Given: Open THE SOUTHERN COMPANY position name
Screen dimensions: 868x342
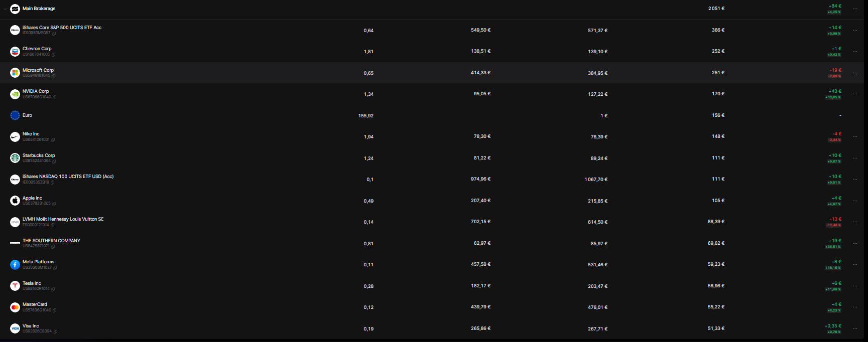Looking at the screenshot, I should coord(51,241).
